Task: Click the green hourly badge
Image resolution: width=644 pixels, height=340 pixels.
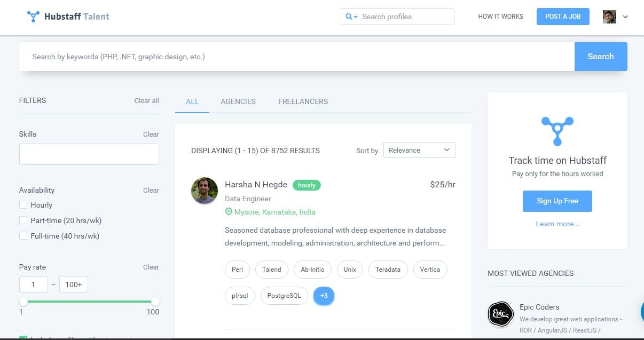Action: pyautogui.click(x=307, y=185)
